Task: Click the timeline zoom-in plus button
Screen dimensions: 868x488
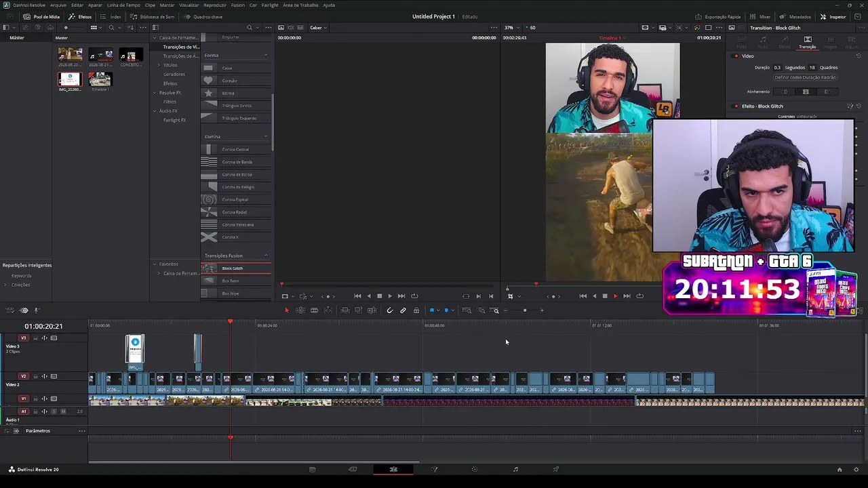Action: (542, 310)
